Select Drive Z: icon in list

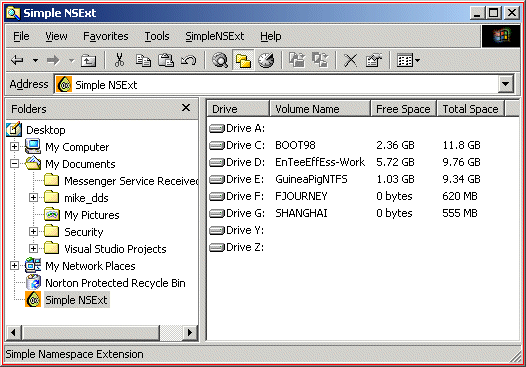[217, 247]
